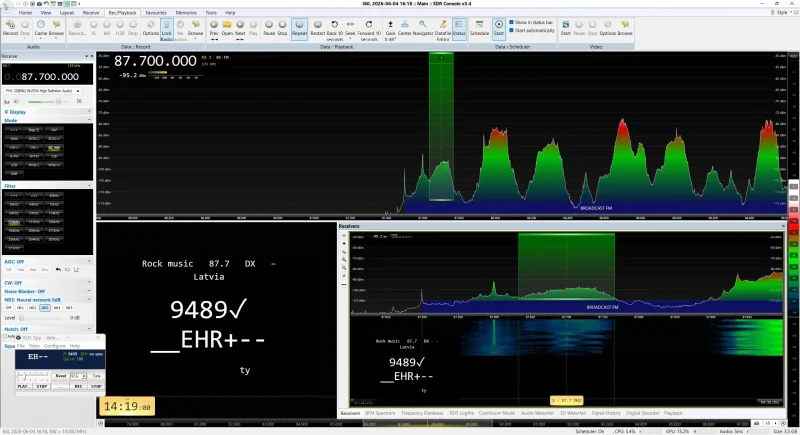Click the Scheduler Start icon

point(498,29)
